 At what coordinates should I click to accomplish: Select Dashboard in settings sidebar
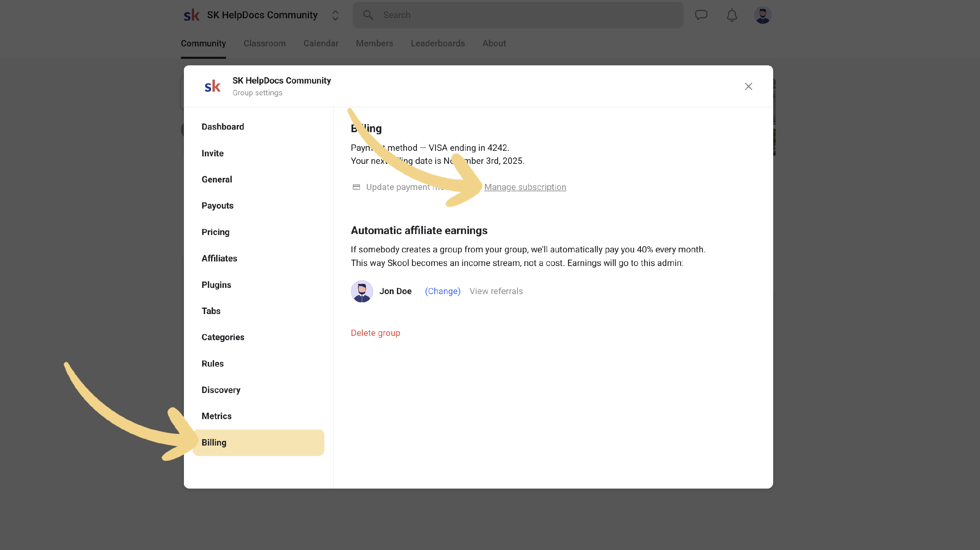pyautogui.click(x=222, y=127)
